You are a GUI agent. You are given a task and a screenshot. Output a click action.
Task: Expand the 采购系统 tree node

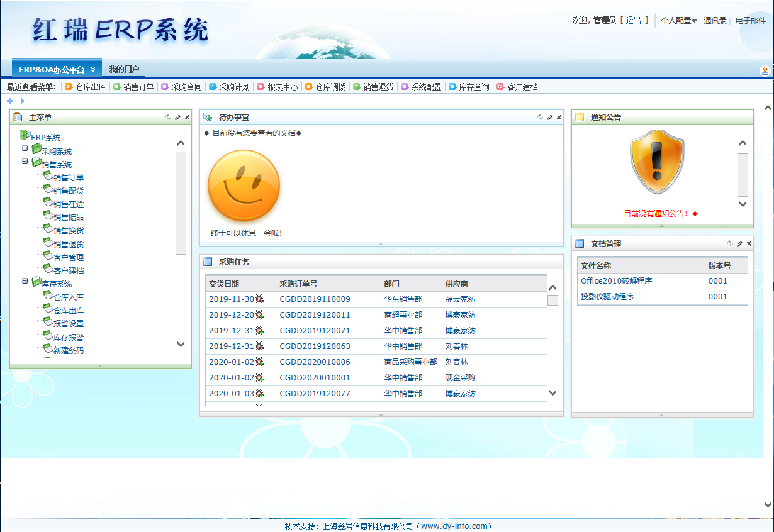[25, 148]
